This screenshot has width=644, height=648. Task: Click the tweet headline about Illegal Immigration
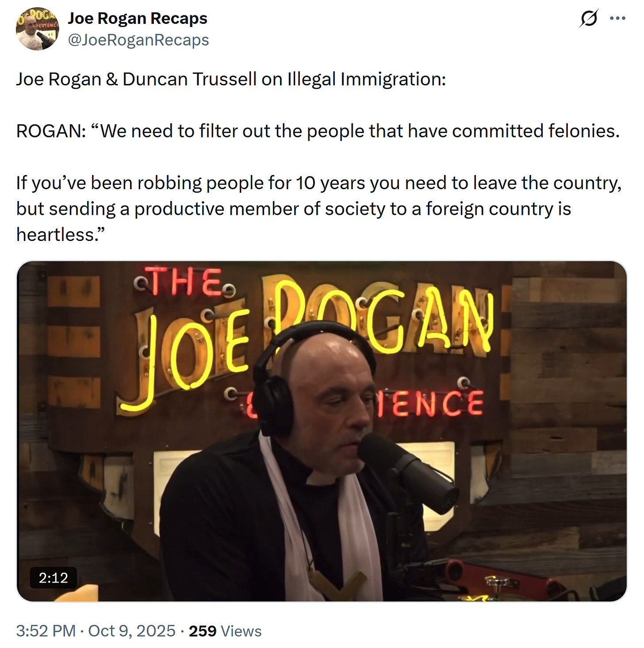click(231, 80)
